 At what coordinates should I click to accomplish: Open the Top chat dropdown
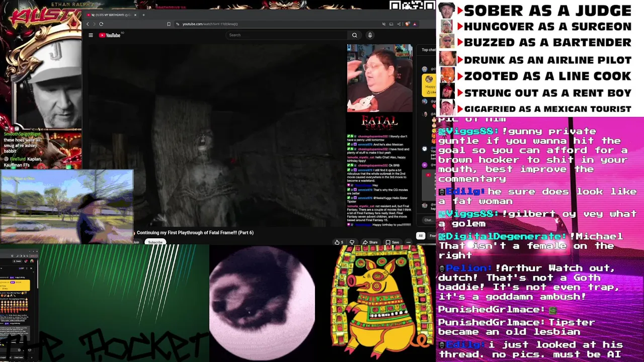(x=429, y=50)
